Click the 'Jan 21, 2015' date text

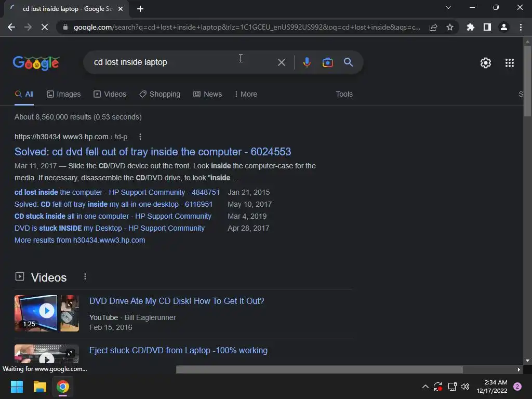coord(249,192)
